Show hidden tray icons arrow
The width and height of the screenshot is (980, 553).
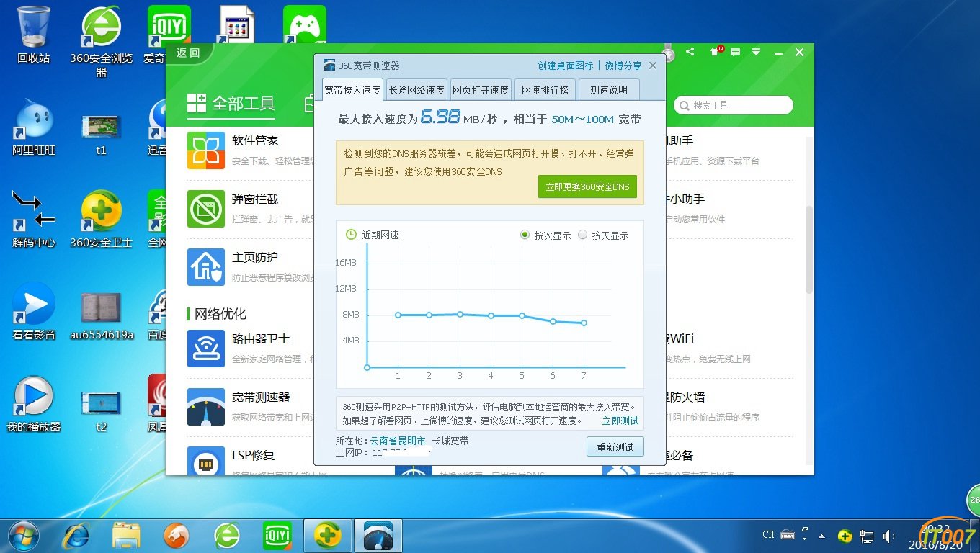(822, 536)
